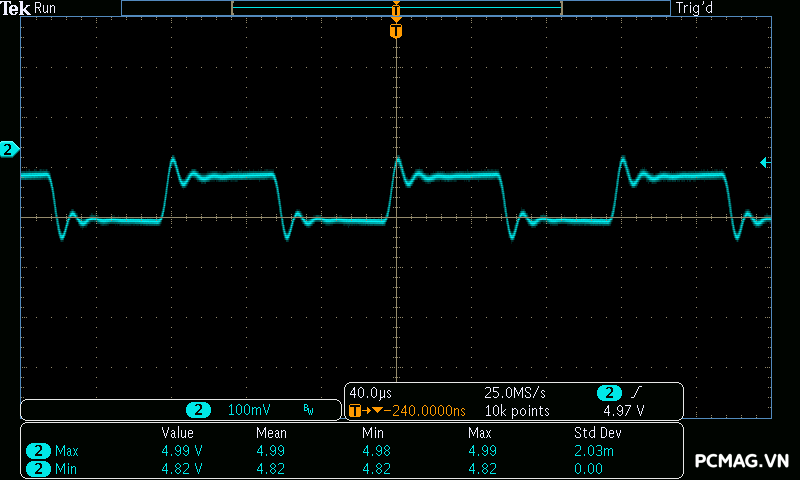Click the Run acquisition status label
The height and width of the screenshot is (480, 800).
[46, 8]
